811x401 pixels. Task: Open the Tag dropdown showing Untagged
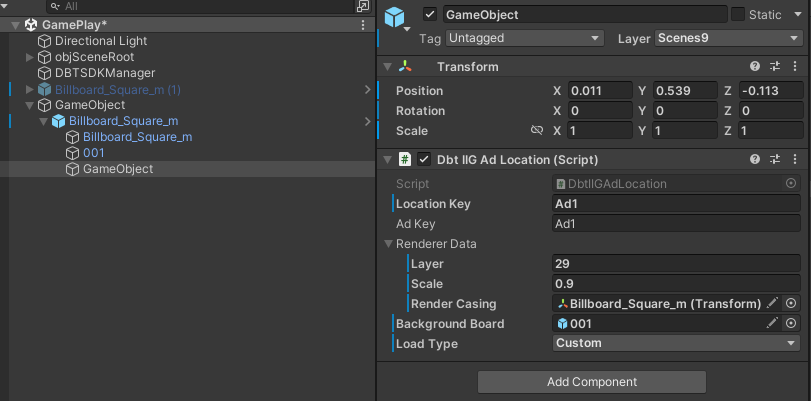524,38
